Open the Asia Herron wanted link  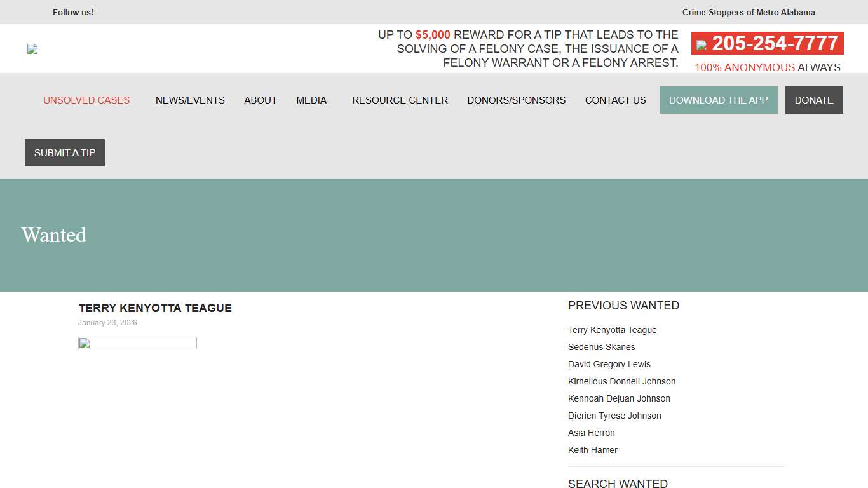(591, 433)
